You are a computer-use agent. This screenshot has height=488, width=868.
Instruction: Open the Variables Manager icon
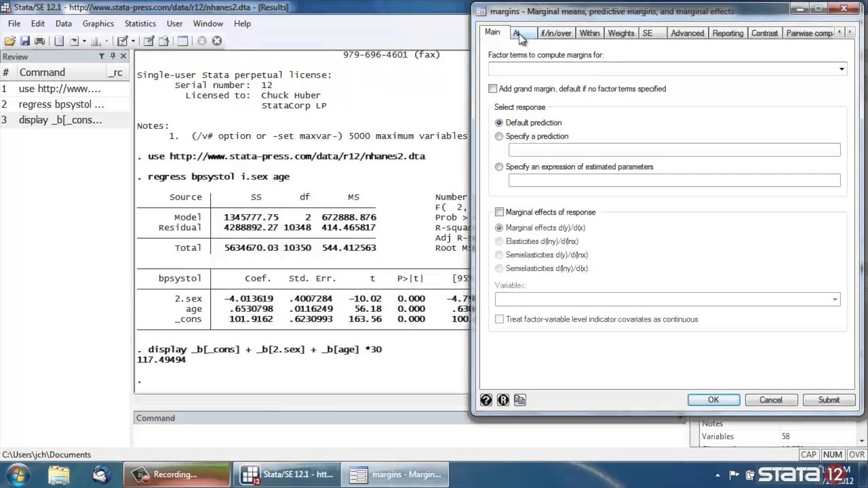[x=182, y=41]
